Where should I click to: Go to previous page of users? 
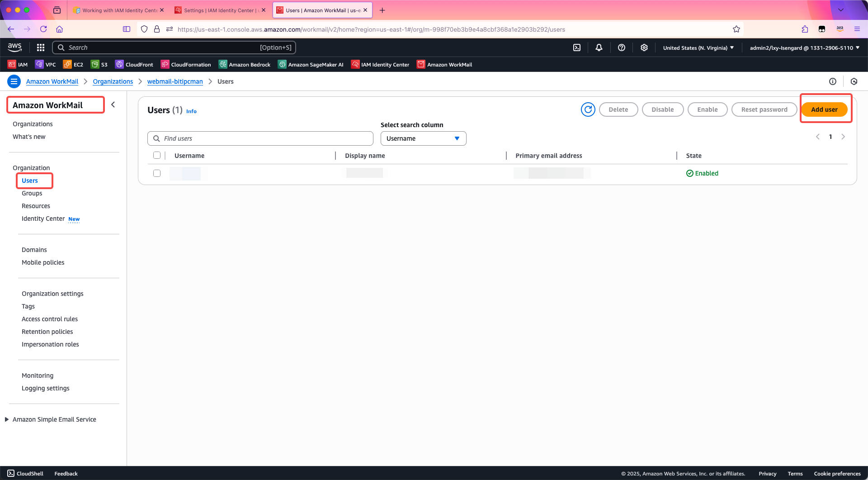click(x=818, y=137)
